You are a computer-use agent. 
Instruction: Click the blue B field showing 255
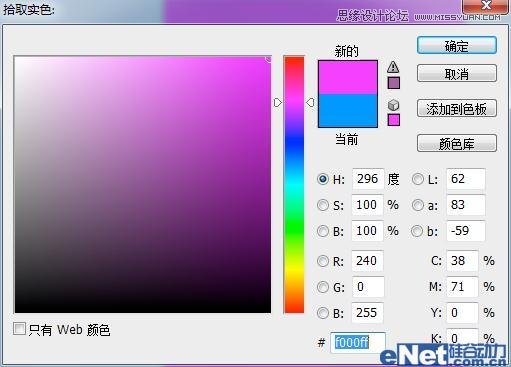coord(367,313)
